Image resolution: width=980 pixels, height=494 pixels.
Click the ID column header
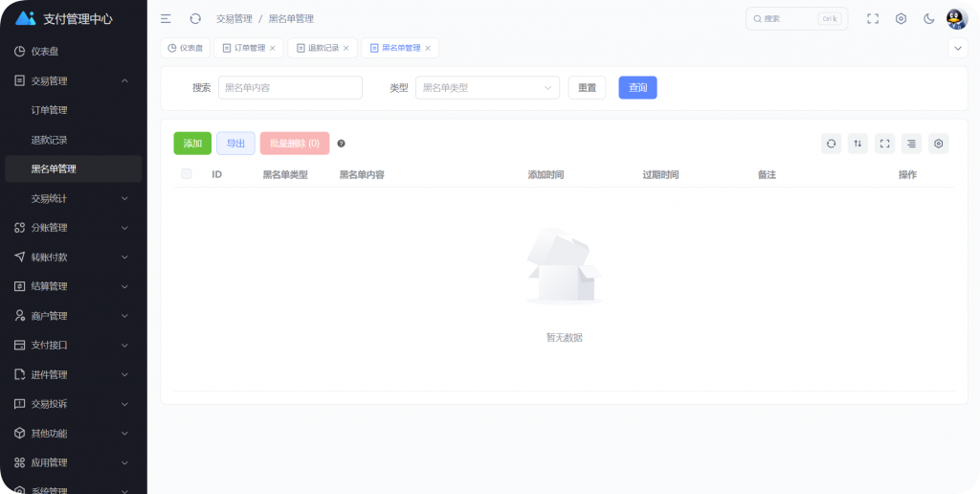click(217, 174)
